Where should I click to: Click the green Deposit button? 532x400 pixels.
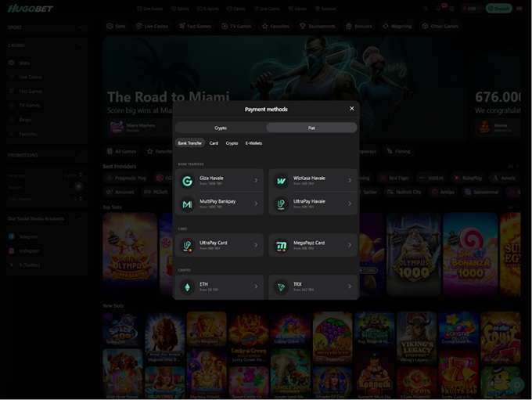[x=499, y=9]
